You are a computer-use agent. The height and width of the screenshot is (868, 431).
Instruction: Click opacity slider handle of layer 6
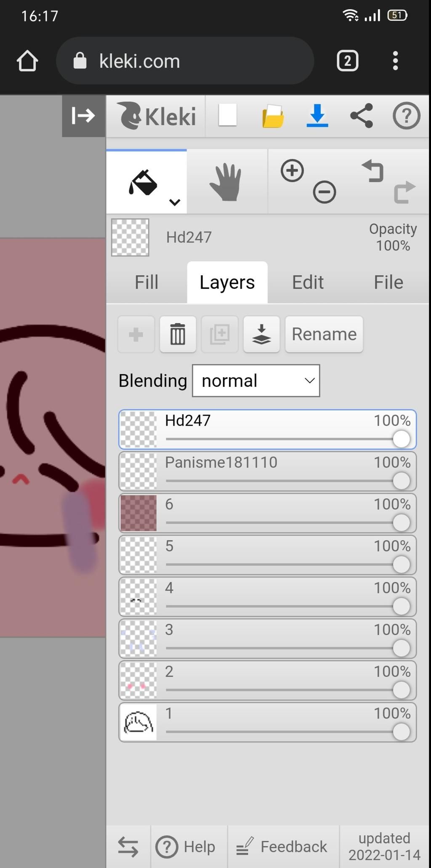pyautogui.click(x=401, y=523)
